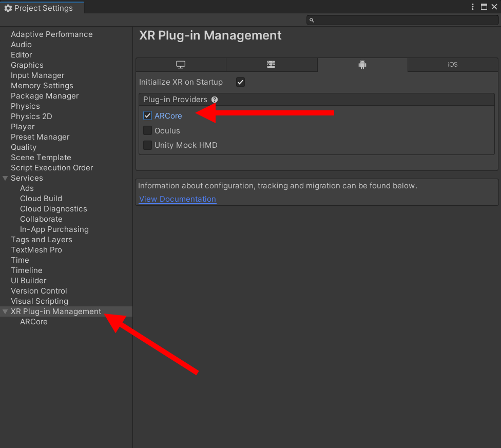501x448 pixels.
Task: Open Tags and Layers settings
Action: pyautogui.click(x=42, y=240)
